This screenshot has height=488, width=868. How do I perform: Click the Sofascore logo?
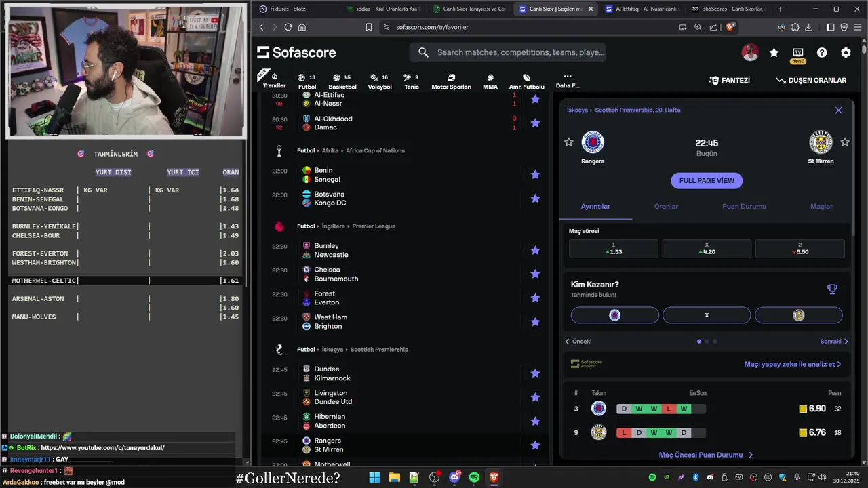click(297, 52)
